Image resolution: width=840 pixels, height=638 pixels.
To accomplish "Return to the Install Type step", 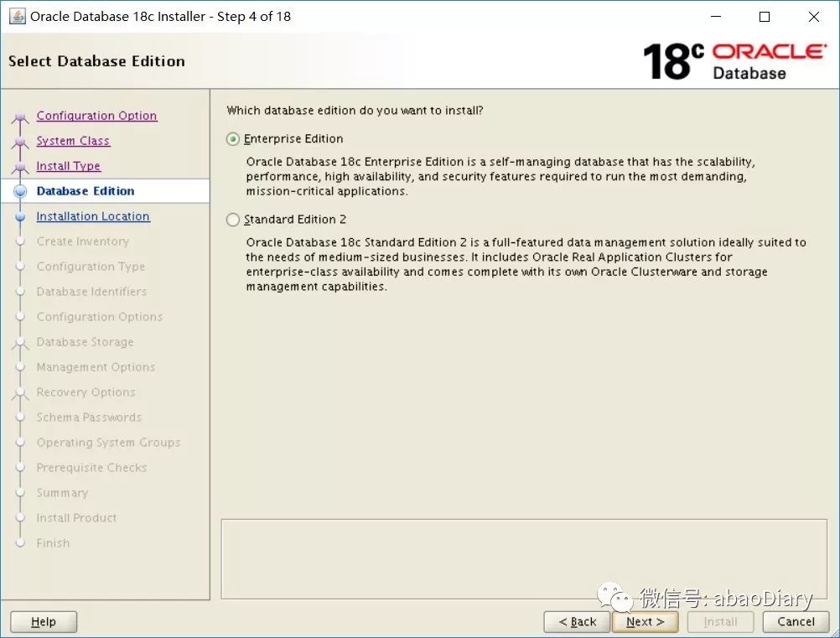I will pos(69,166).
